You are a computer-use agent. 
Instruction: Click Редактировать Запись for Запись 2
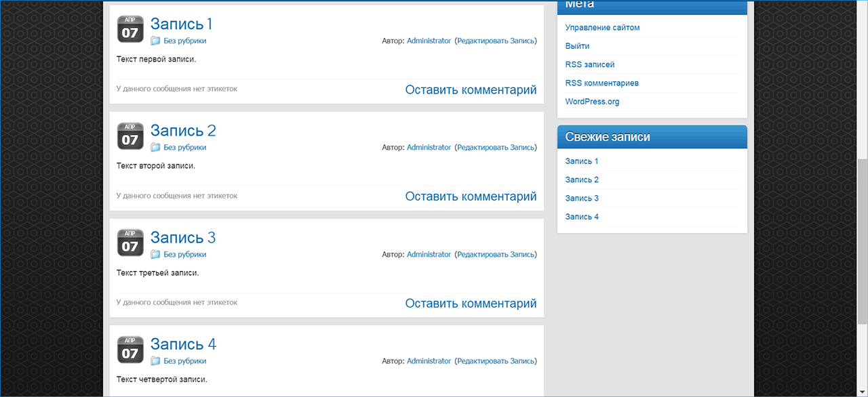tap(496, 148)
